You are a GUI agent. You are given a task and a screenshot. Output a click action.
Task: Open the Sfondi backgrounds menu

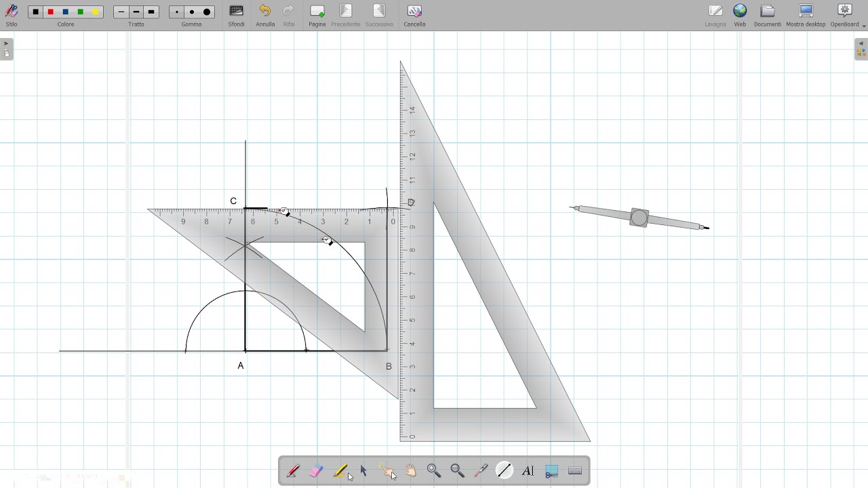coord(236,15)
